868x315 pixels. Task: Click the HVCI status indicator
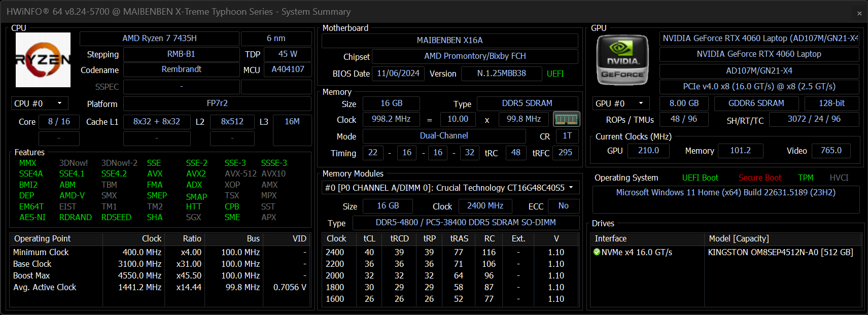(839, 178)
